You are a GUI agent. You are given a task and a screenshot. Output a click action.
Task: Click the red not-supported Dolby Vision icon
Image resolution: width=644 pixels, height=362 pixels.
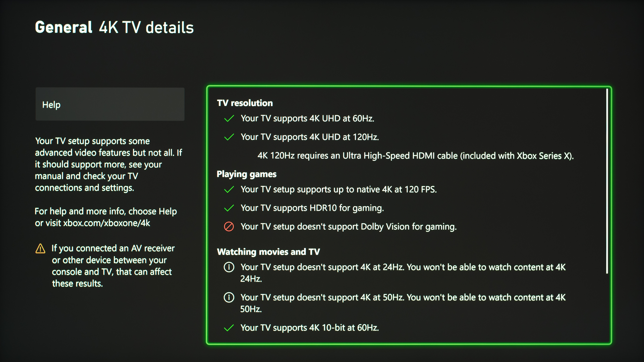coord(229,227)
